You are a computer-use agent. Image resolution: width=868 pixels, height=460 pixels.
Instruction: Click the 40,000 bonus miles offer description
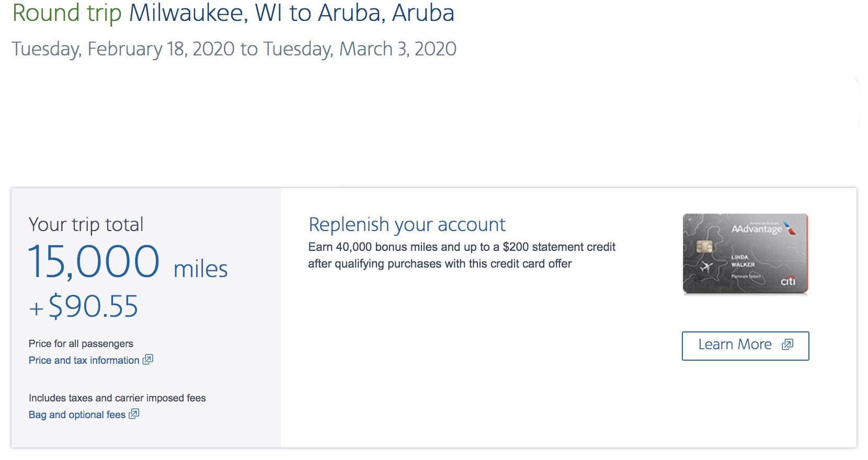pyautogui.click(x=461, y=255)
